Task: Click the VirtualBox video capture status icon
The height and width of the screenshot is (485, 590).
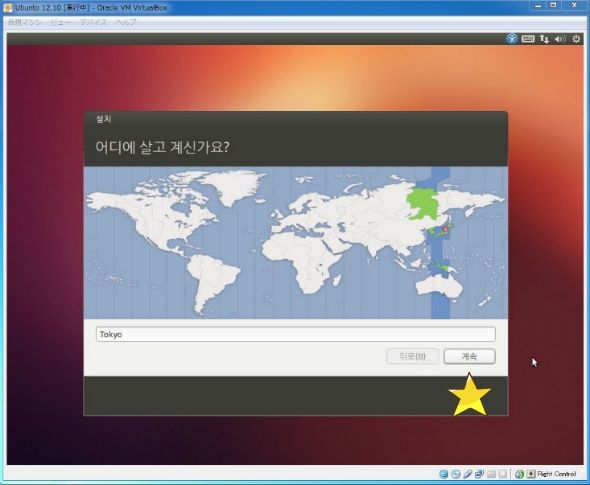Action: (x=503, y=474)
